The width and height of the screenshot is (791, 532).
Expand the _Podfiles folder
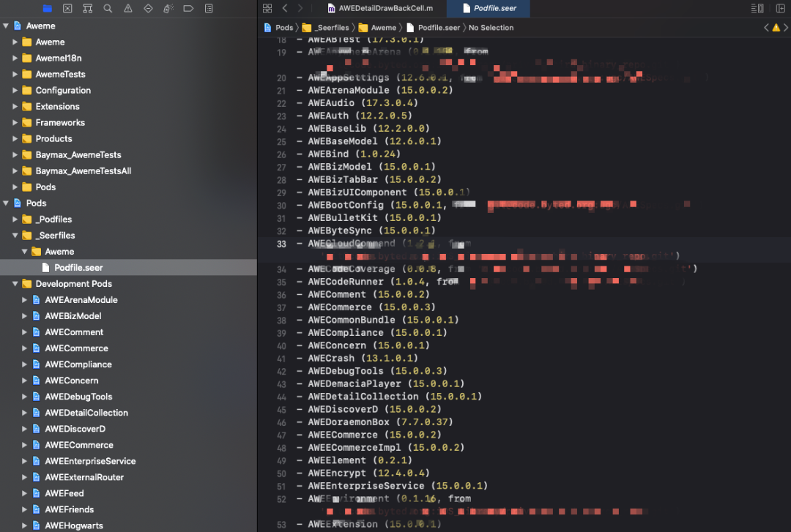pos(15,220)
